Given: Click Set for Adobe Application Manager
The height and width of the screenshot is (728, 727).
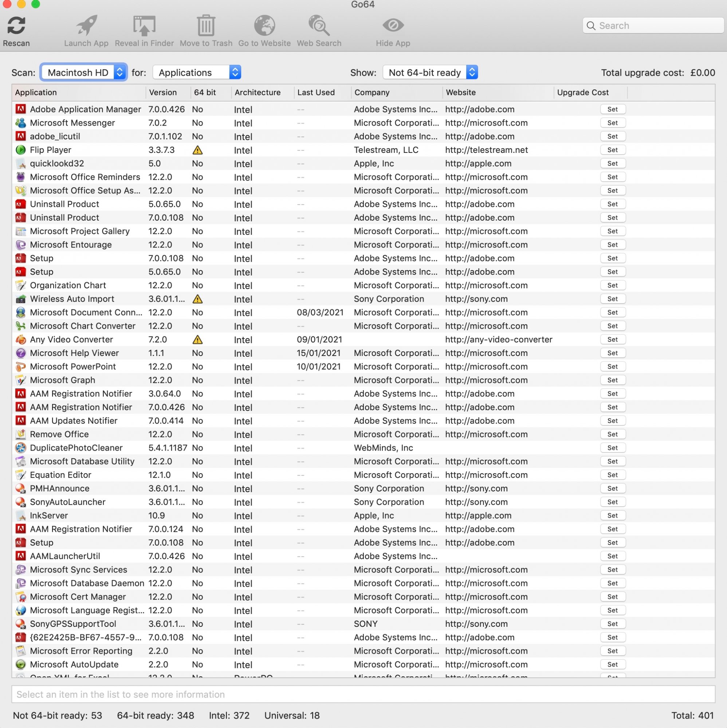Looking at the screenshot, I should (613, 109).
